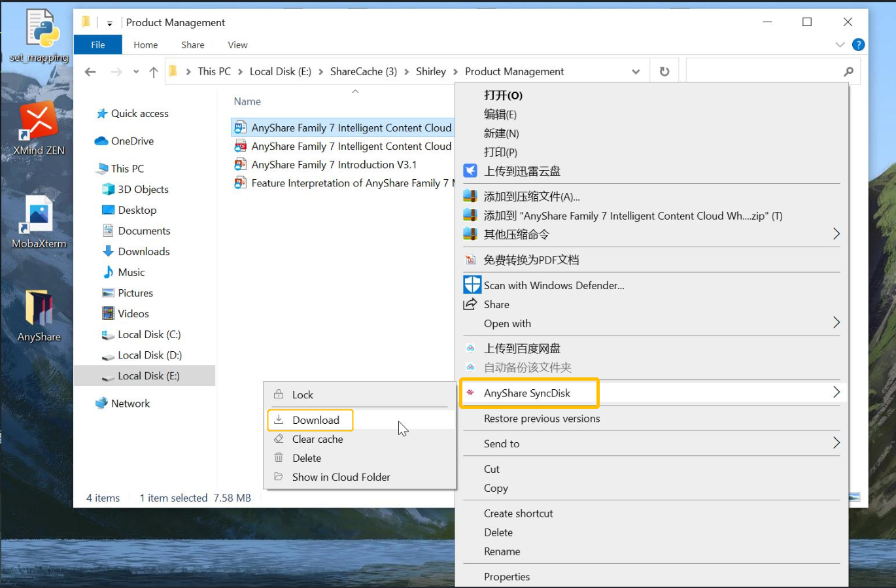
Task: Click the trash icon beside Delete in submenu
Action: pos(279,458)
